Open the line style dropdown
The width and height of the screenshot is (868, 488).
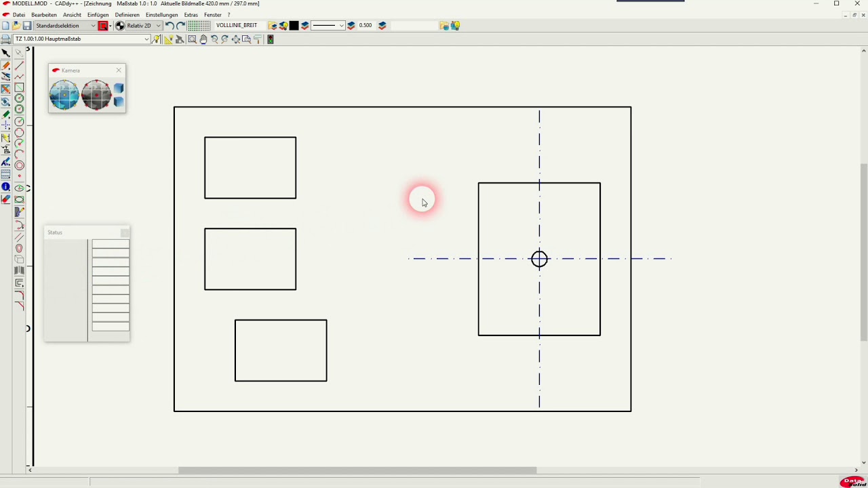tap(328, 26)
